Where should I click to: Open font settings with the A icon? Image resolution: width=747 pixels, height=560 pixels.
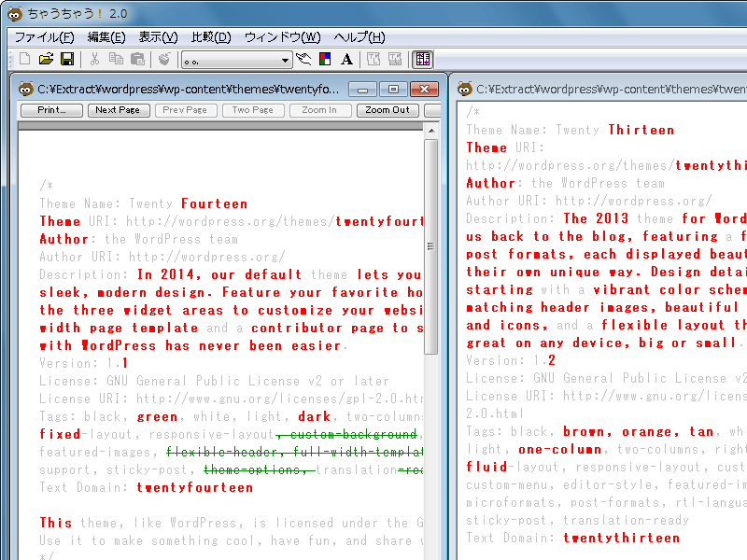click(346, 59)
